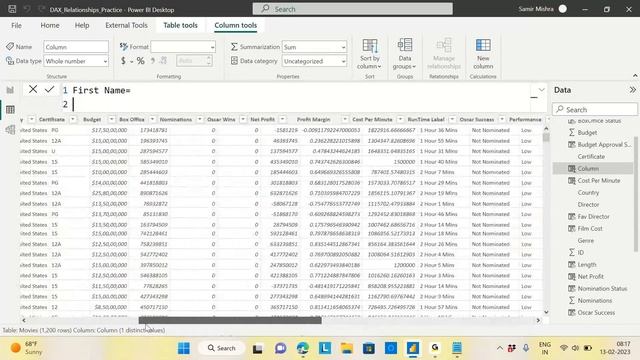
Task: Click Cost Per Minute column header
Action: [372, 120]
